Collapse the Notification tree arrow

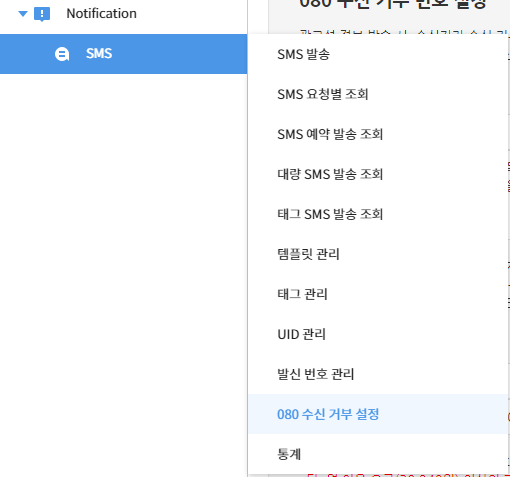point(23,14)
